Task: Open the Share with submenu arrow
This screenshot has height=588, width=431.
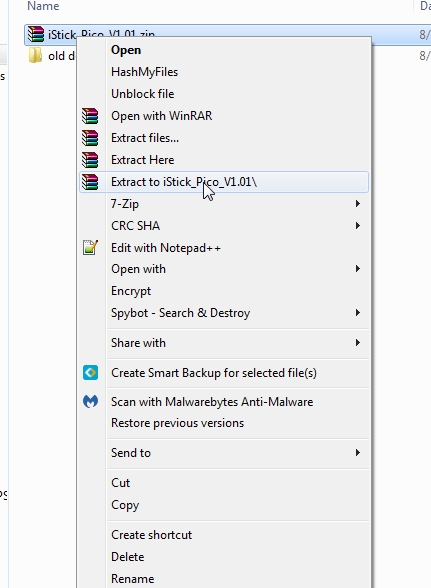Action: point(357,343)
